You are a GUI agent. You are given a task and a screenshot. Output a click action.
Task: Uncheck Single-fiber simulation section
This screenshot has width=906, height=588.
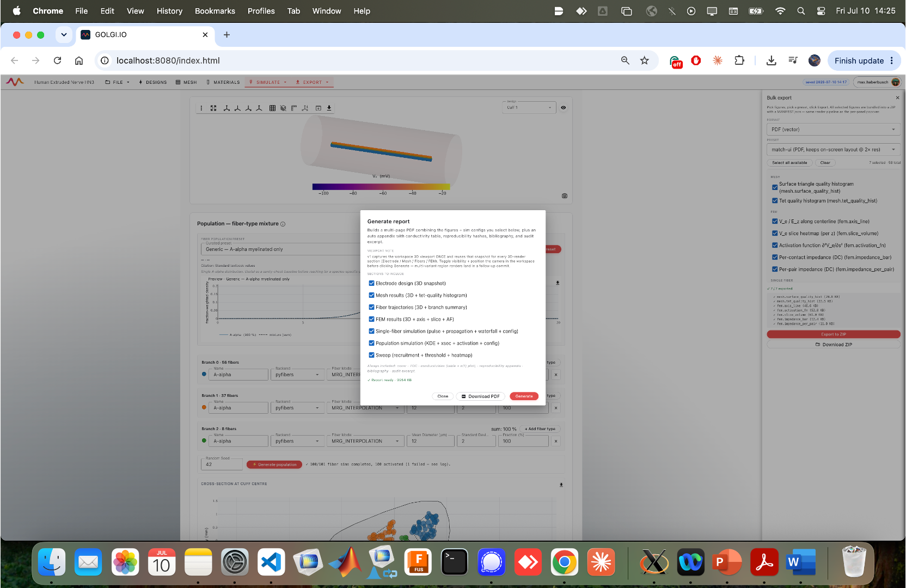[371, 331]
